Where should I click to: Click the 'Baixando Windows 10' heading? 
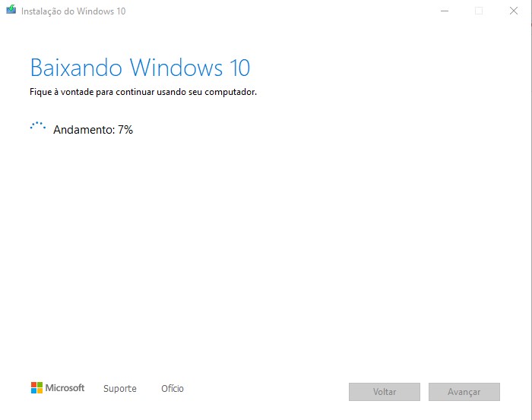coord(140,68)
